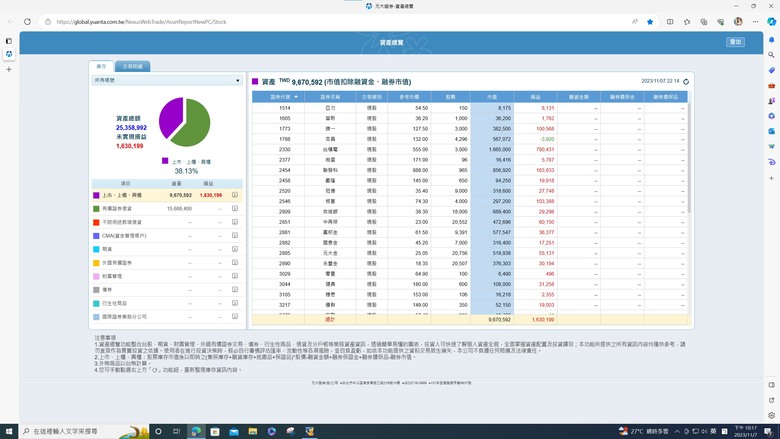This screenshot has width=780, height=439.
Task: Select the stock row with code 2454
Action: [470, 170]
